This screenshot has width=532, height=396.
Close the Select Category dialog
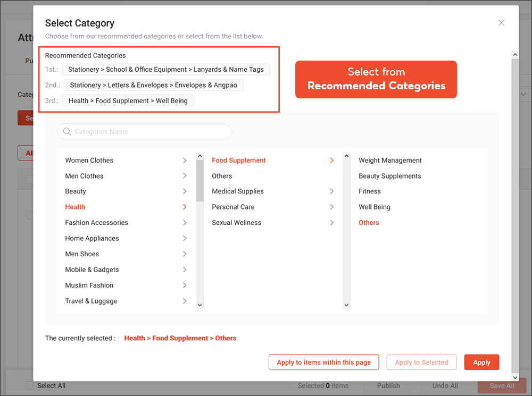coord(501,22)
